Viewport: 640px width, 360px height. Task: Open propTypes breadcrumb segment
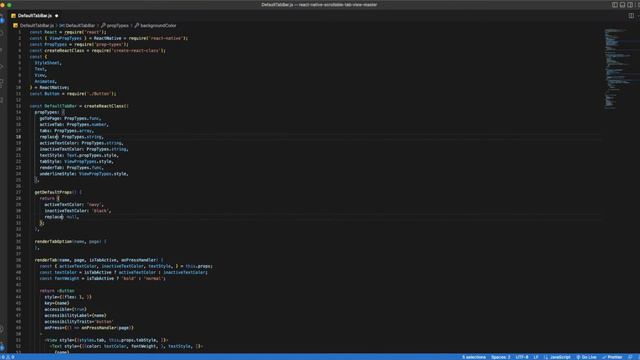click(x=115, y=25)
